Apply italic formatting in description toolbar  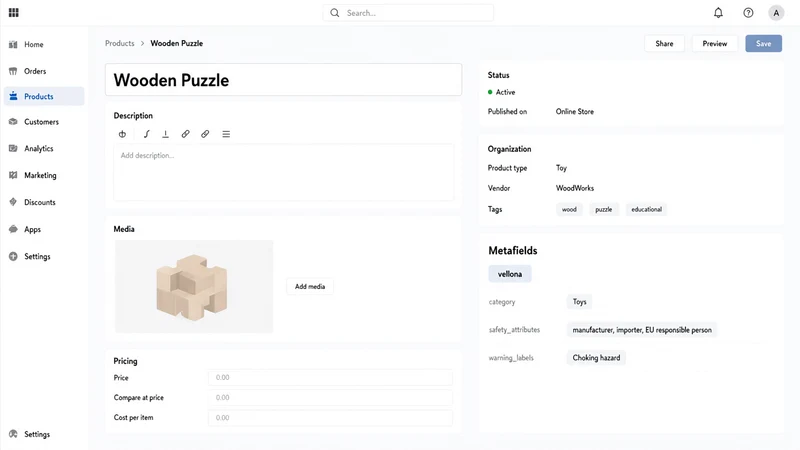tap(146, 134)
